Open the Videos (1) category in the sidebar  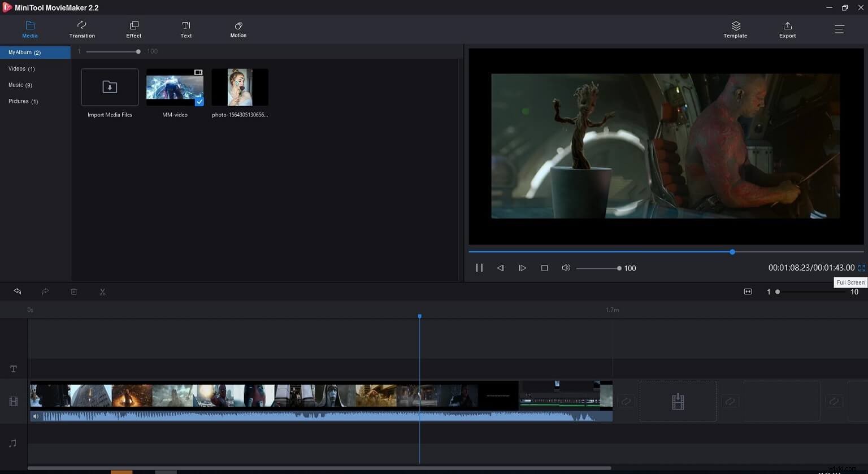[x=21, y=68]
